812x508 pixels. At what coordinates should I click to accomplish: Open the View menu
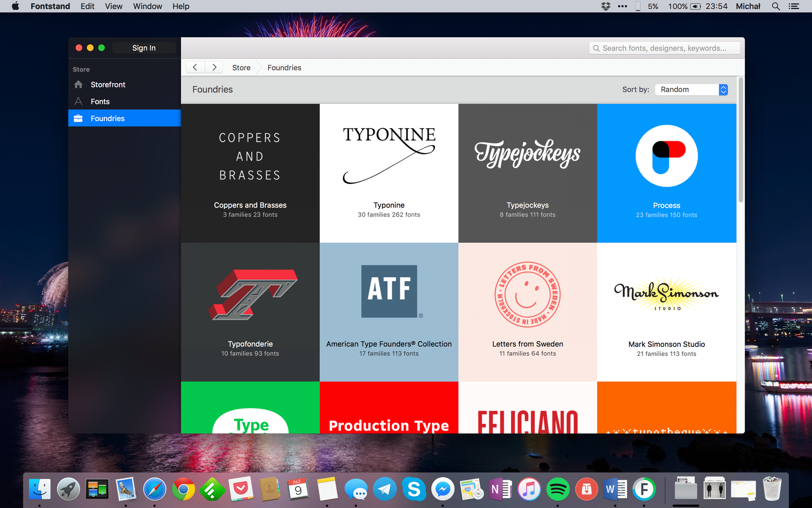pos(114,6)
